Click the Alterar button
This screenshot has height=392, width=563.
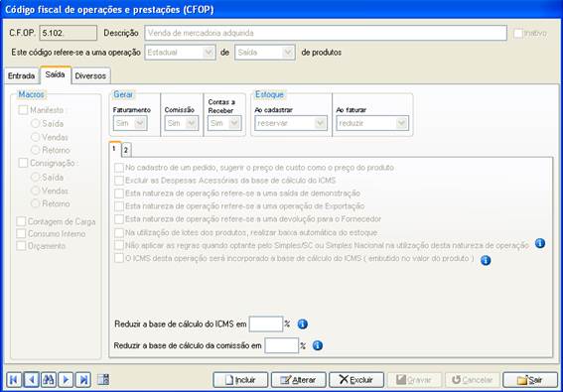(x=299, y=380)
